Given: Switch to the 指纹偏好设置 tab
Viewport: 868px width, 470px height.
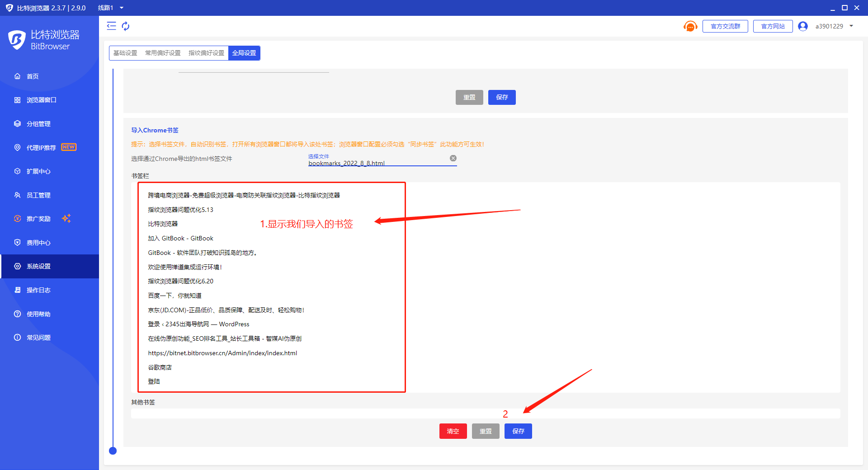Looking at the screenshot, I should [206, 53].
